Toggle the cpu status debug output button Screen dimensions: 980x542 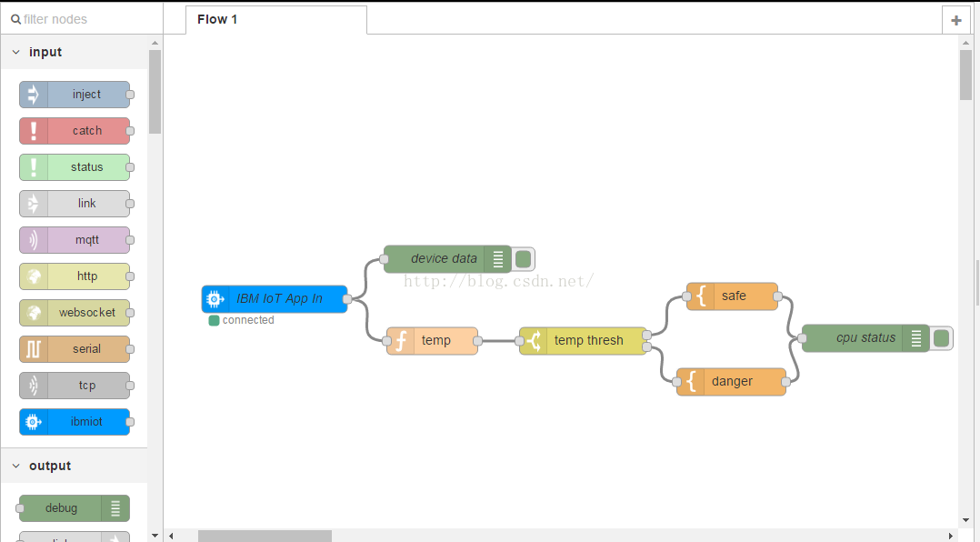pyautogui.click(x=941, y=338)
